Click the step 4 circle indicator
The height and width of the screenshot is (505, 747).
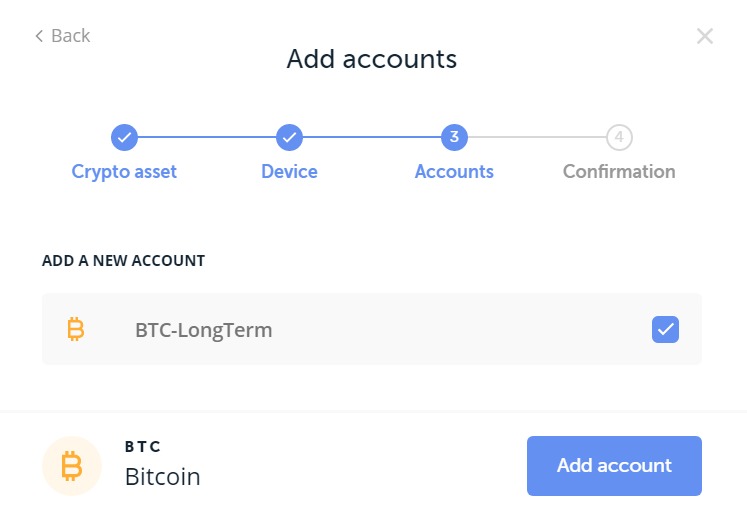[x=619, y=137]
